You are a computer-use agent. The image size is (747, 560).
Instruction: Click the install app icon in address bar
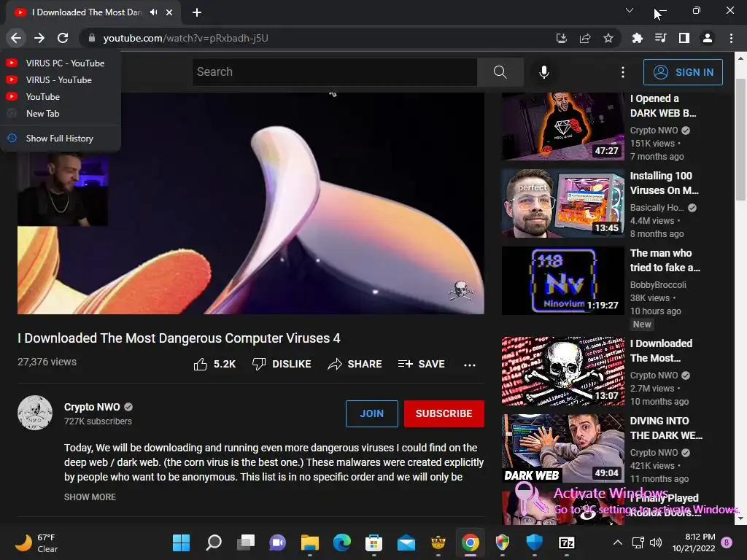561,38
